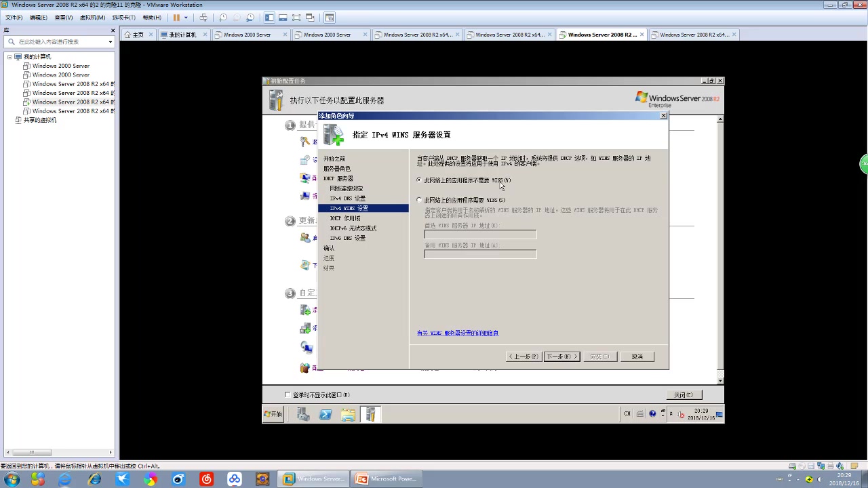The height and width of the screenshot is (488, 868).
Task: Close the Add Roles Wizard dialog
Action: coord(663,116)
